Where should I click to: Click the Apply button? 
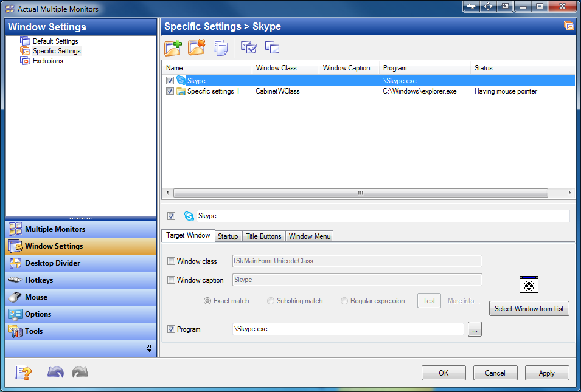547,373
